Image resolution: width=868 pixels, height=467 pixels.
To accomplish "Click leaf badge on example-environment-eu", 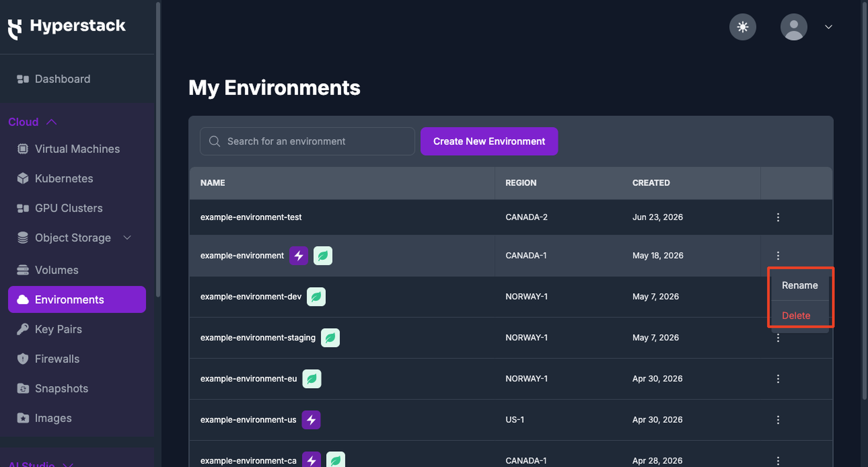I will [312, 379].
